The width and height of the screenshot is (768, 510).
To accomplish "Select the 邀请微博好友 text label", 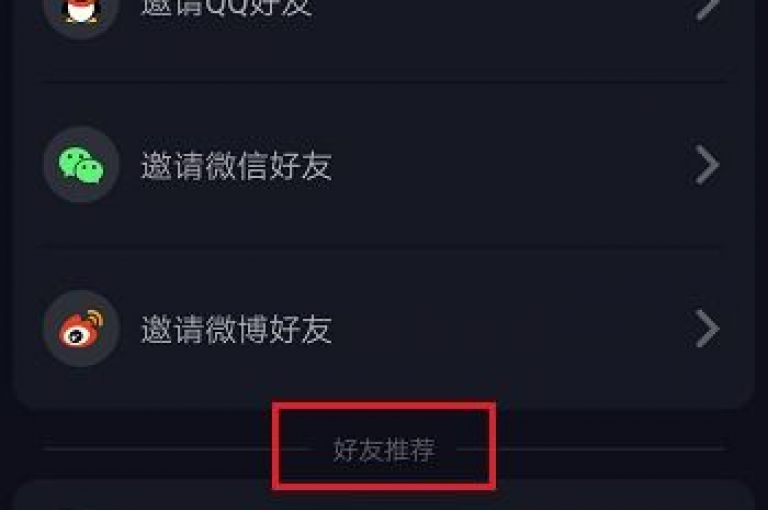I will click(237, 329).
